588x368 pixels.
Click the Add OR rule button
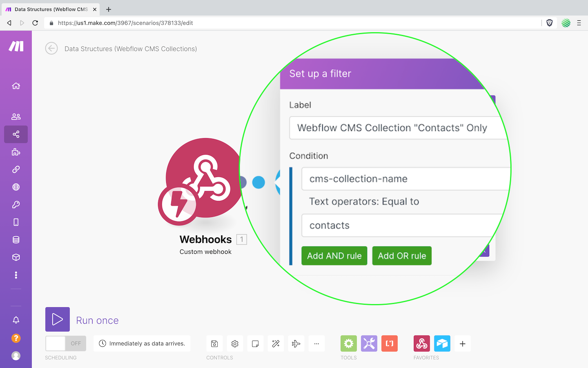402,256
